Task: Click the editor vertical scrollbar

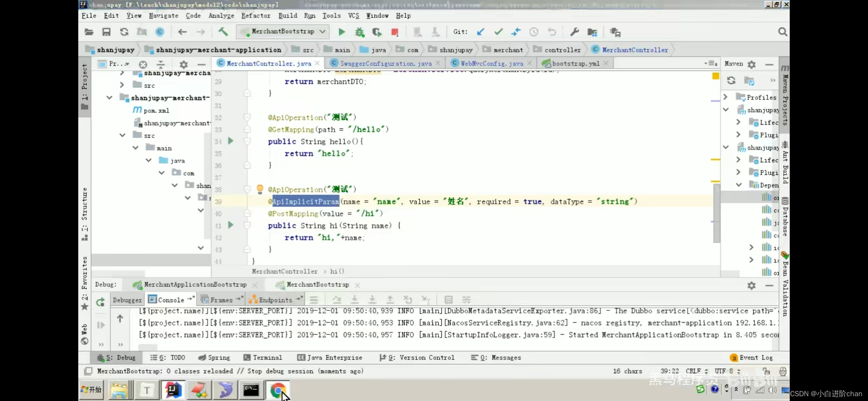Action: pos(716,213)
